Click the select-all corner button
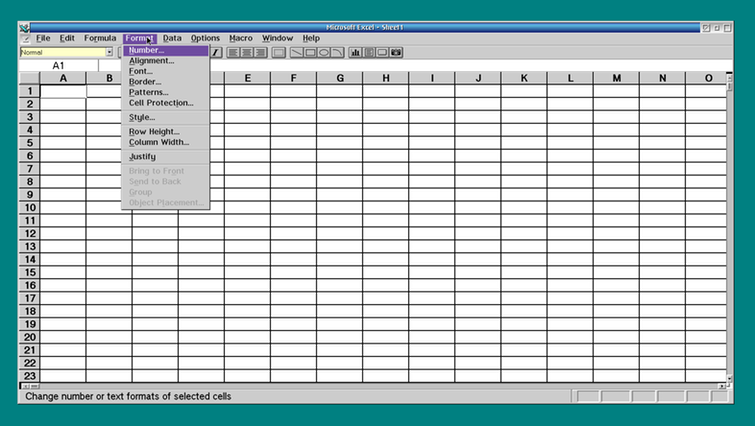This screenshot has width=755, height=426. (x=29, y=78)
